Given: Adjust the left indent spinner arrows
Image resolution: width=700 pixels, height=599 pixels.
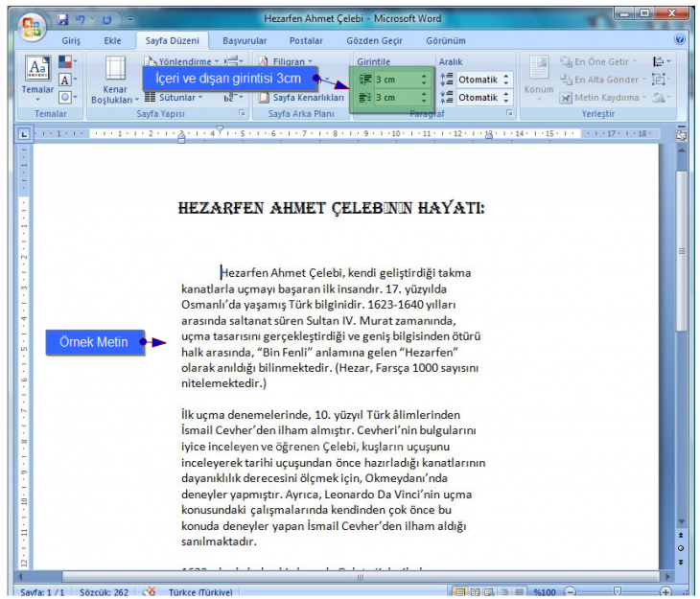Looking at the screenshot, I should coord(424,80).
